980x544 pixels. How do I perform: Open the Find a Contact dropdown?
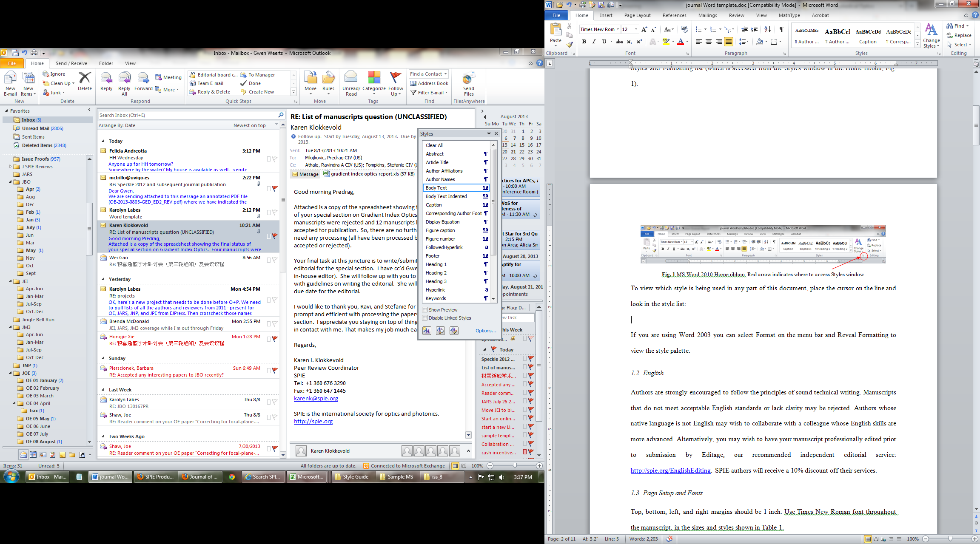(x=445, y=74)
